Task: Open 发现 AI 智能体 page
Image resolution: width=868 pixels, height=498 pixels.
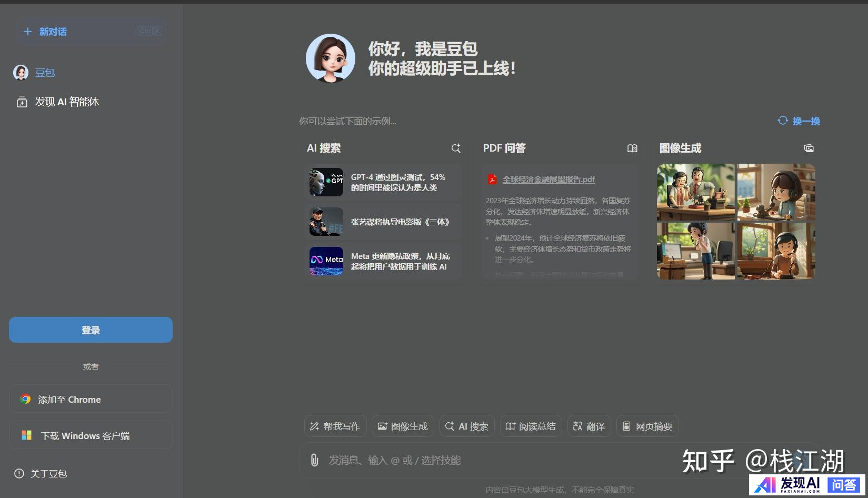Action: pyautogui.click(x=67, y=102)
